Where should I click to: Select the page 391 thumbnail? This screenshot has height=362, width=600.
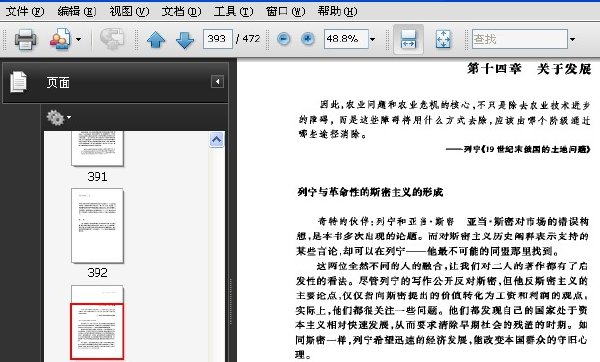97,148
